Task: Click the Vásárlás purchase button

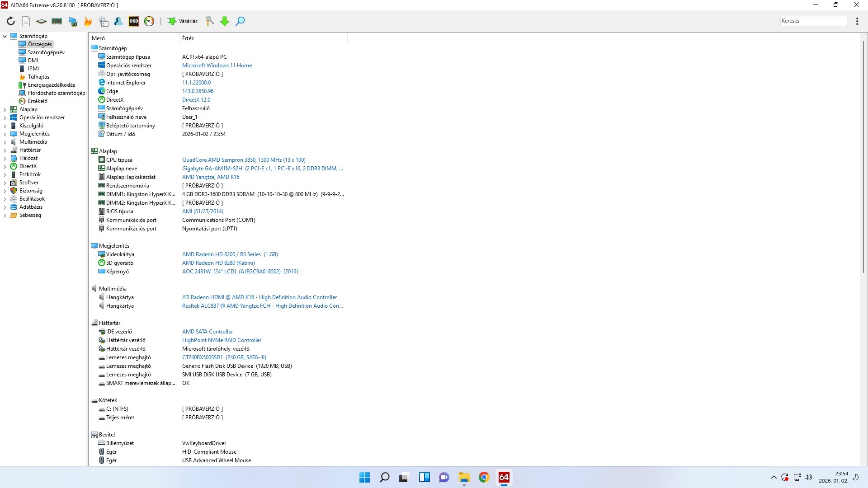Action: 183,21
